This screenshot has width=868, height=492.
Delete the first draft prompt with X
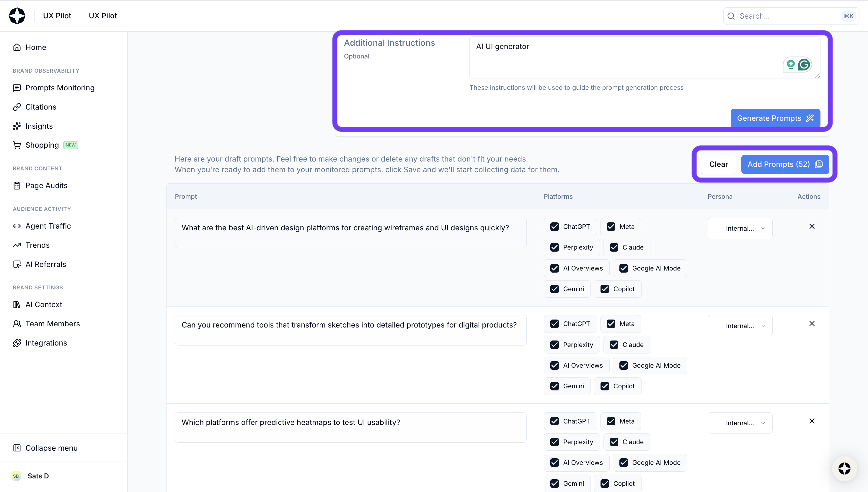tap(812, 227)
